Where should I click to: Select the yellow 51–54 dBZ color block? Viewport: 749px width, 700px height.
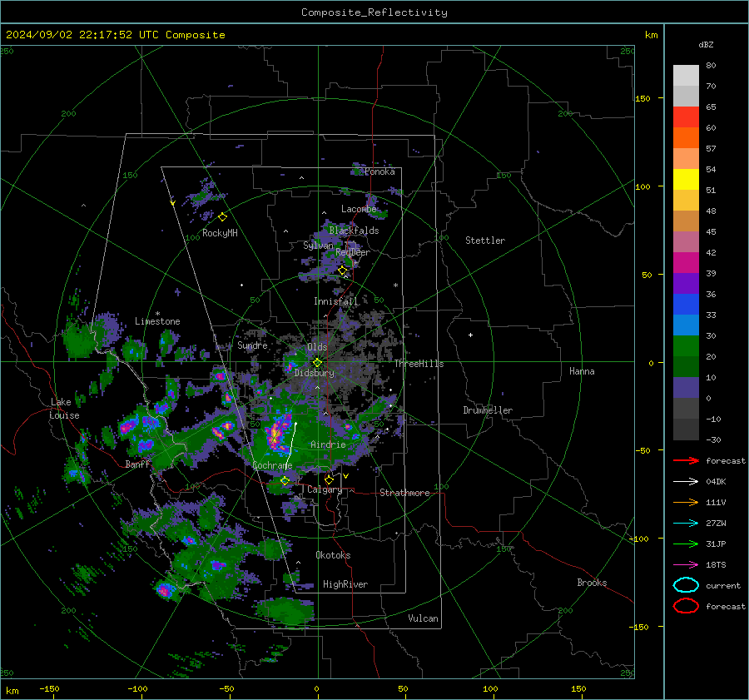click(x=686, y=180)
